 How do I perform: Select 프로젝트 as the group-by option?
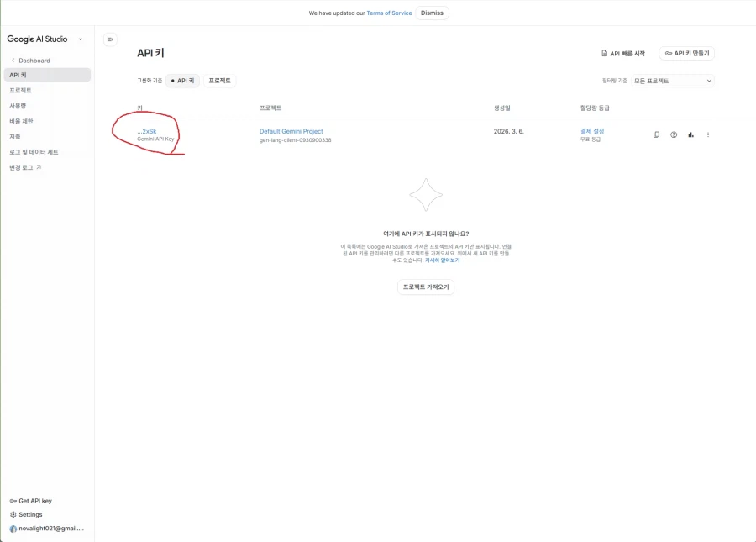pyautogui.click(x=221, y=81)
